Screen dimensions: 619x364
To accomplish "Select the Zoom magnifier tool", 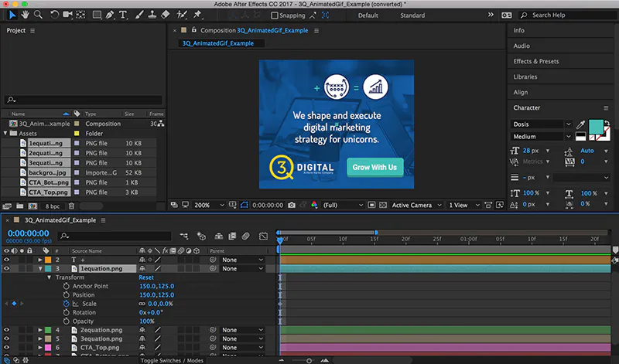I will [37, 15].
